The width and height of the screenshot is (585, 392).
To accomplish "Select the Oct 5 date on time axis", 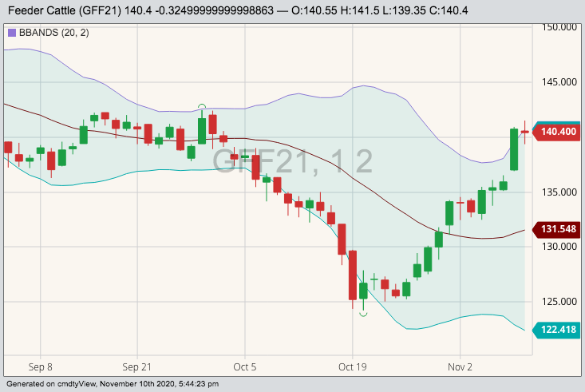I will tap(244, 367).
